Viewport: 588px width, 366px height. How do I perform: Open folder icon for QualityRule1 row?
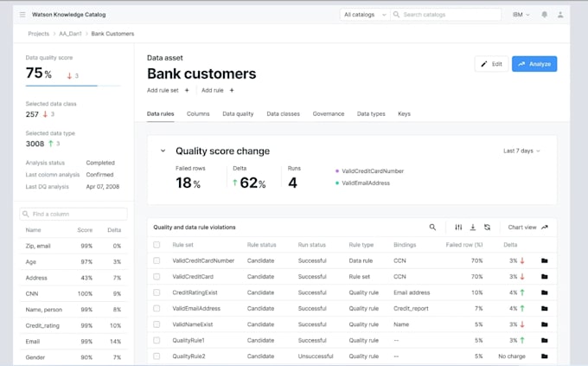coord(545,340)
